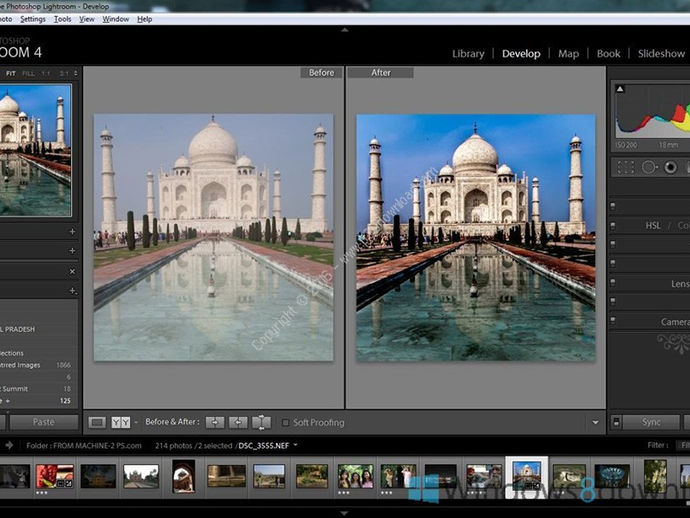Copy After settings to Before arrow button
The height and width of the screenshot is (518, 690).
238,422
